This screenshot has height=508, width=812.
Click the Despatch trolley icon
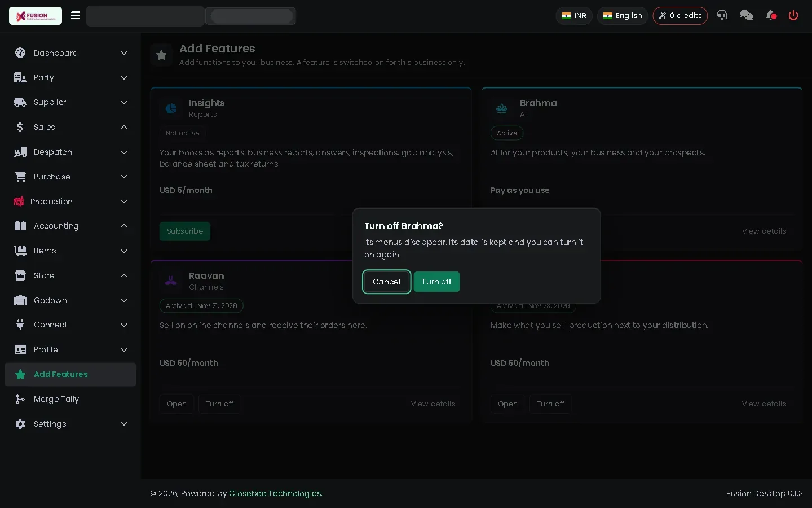[x=20, y=152]
